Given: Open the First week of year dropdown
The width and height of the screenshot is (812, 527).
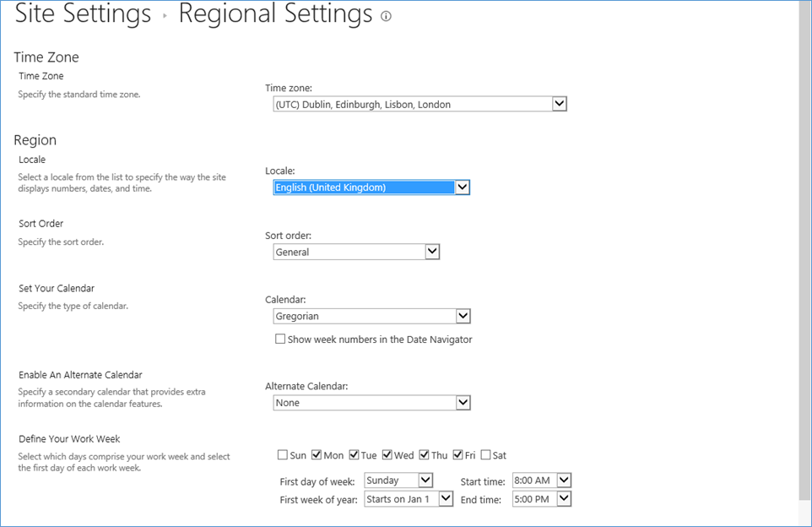Looking at the screenshot, I should pos(446,498).
